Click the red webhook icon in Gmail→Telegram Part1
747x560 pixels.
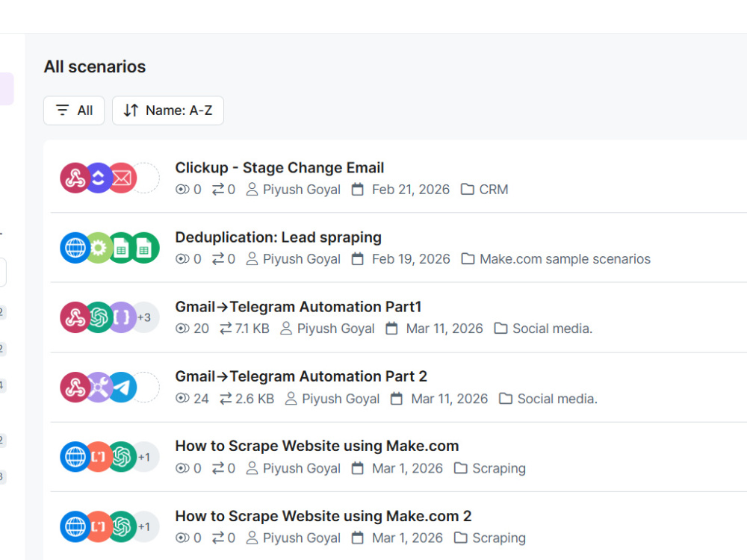click(75, 317)
